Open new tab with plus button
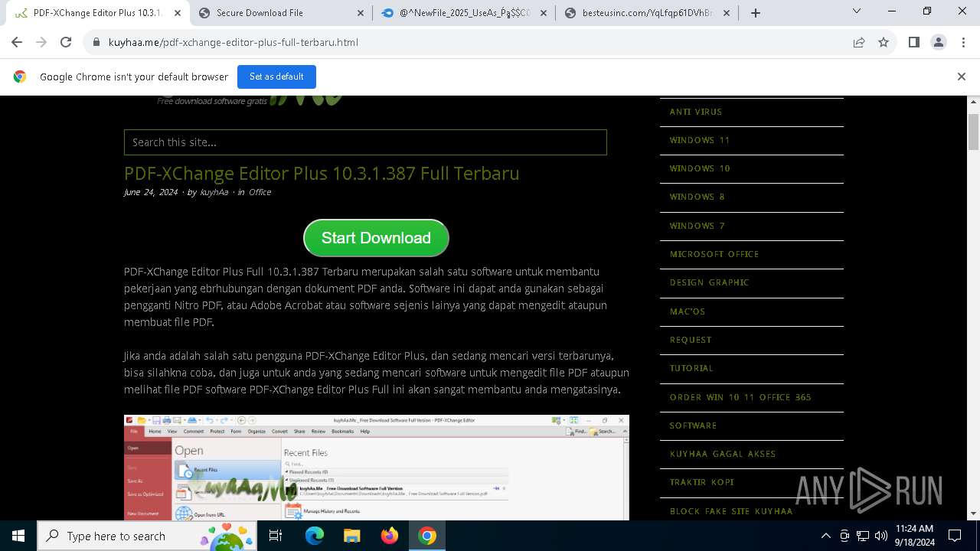 tap(756, 12)
